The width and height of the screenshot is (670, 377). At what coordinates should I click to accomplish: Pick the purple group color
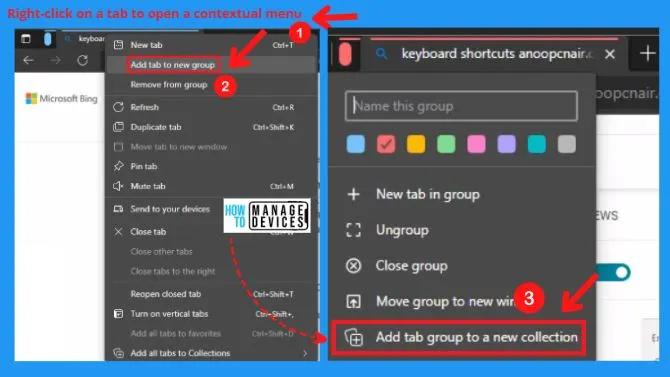click(x=506, y=144)
